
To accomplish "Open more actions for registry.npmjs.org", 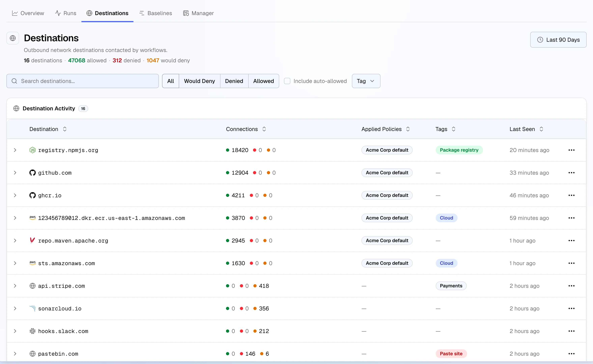I will [571, 150].
